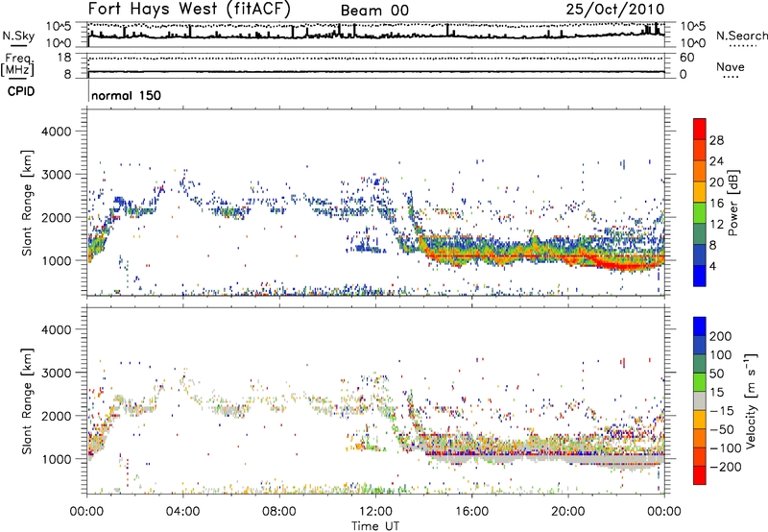
Task: Click the '12:00' time axis label
Action: coord(375,512)
